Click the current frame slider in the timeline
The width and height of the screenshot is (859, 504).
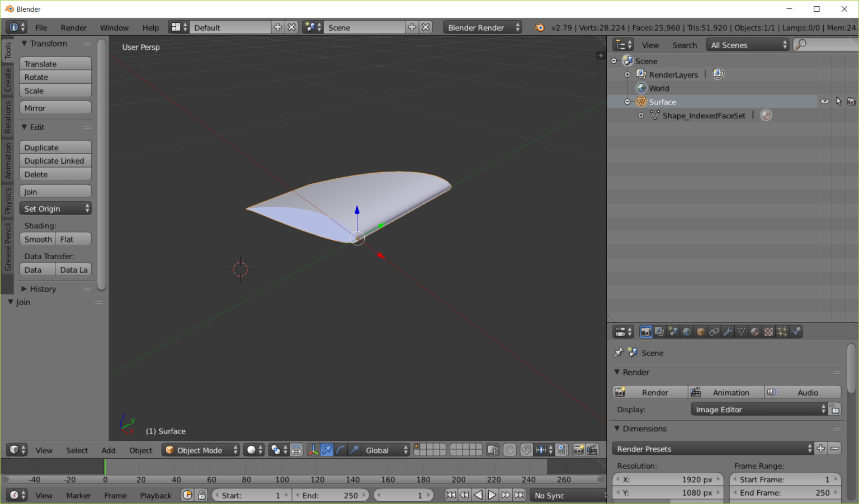click(404, 495)
